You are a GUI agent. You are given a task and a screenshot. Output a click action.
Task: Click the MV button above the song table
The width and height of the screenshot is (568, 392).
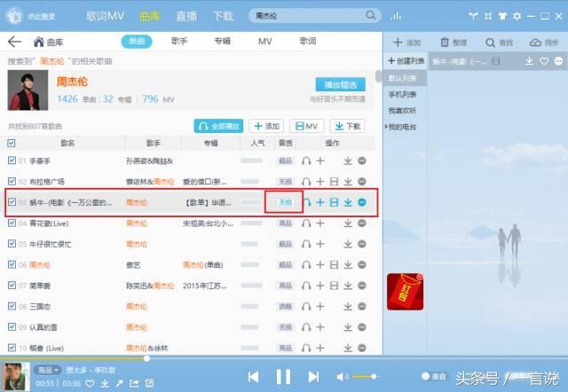pos(306,126)
